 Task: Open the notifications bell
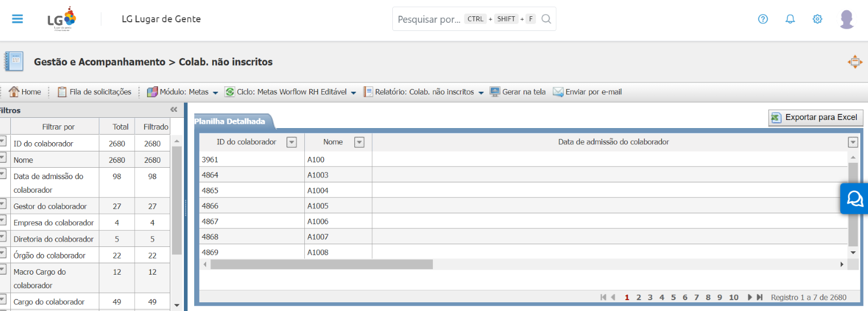pos(790,19)
